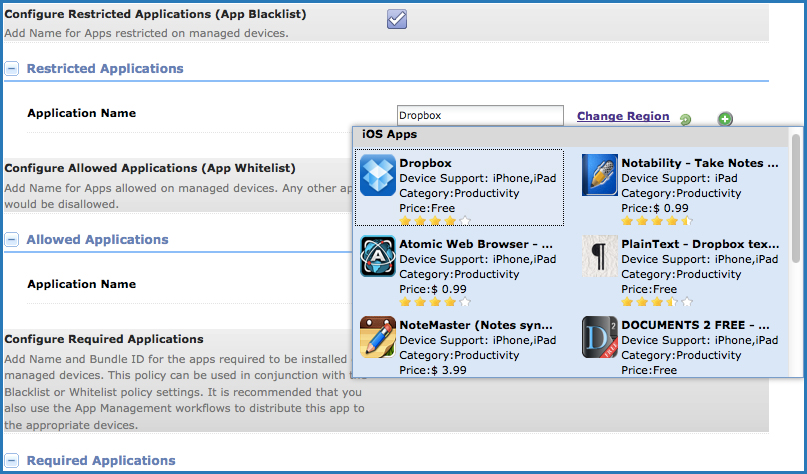This screenshot has height=474, width=807.
Task: Click the iOS Apps list scrollbar
Action: [x=796, y=198]
